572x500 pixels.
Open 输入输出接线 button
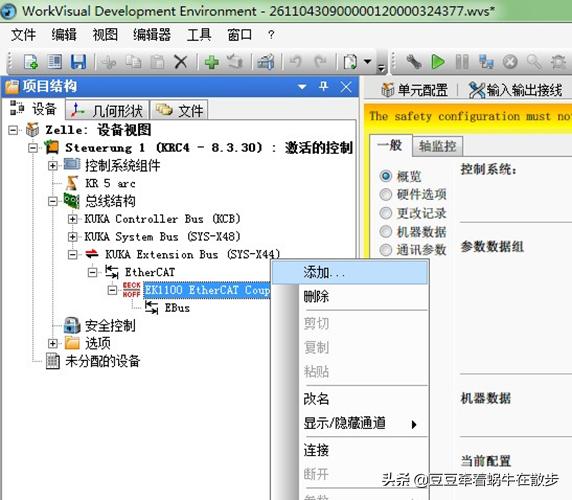[x=515, y=90]
